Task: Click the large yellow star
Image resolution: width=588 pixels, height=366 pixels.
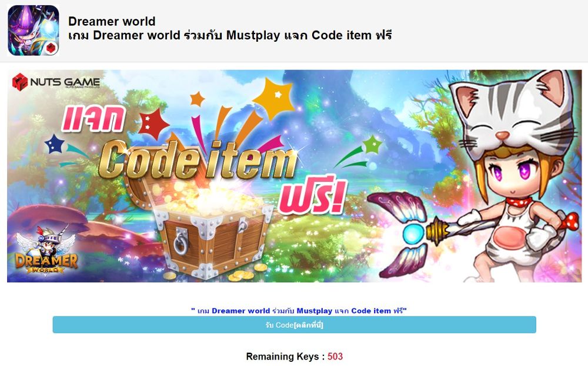Action: coord(274,99)
